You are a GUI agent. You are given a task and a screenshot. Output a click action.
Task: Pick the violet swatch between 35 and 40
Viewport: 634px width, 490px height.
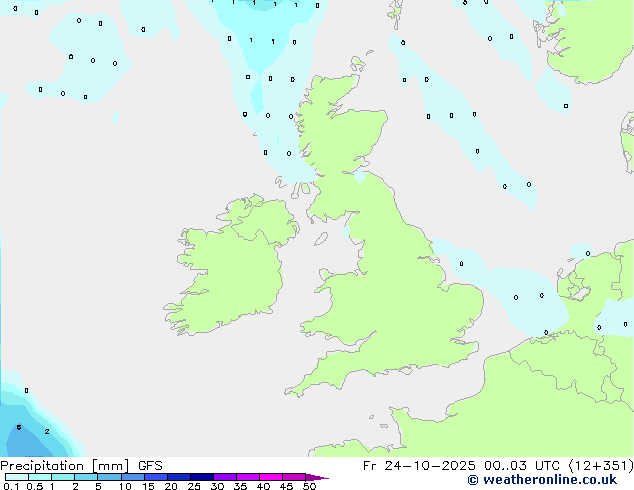tap(248, 477)
